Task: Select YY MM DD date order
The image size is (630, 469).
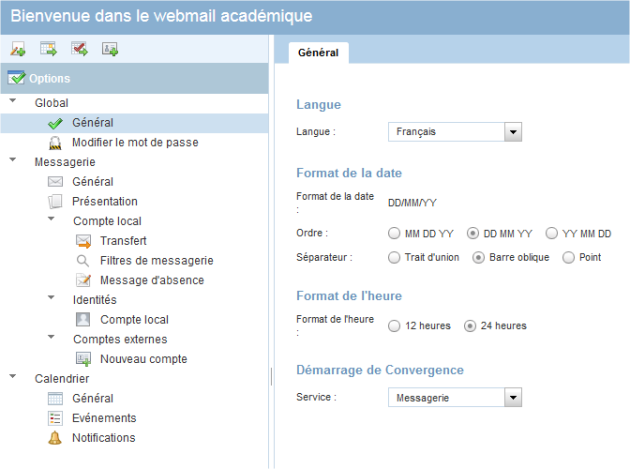Action: 552,233
